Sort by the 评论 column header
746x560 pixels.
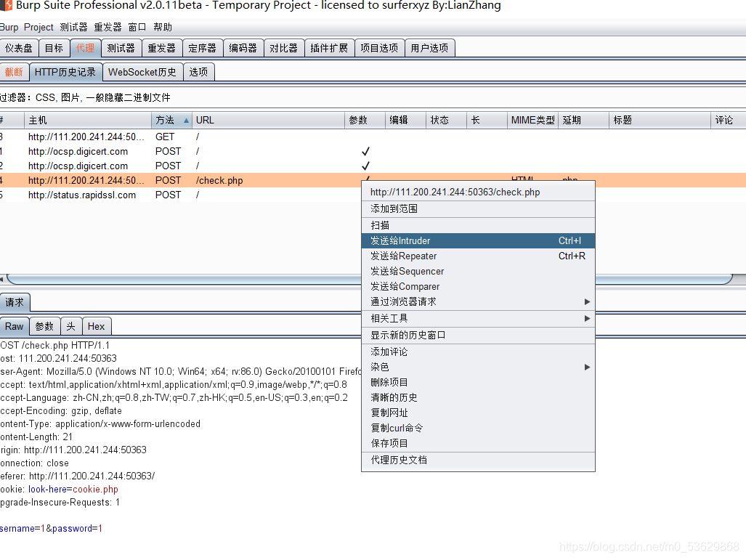[x=729, y=120]
